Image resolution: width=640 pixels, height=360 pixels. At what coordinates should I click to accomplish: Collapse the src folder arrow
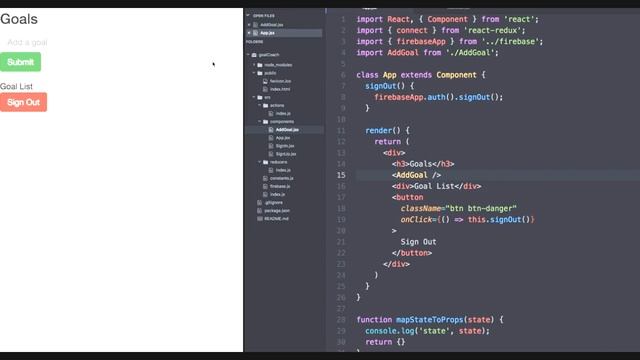tap(254, 97)
